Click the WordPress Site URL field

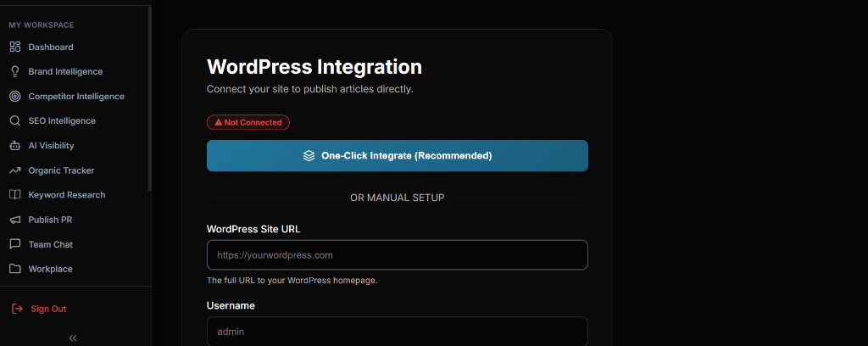coord(398,254)
